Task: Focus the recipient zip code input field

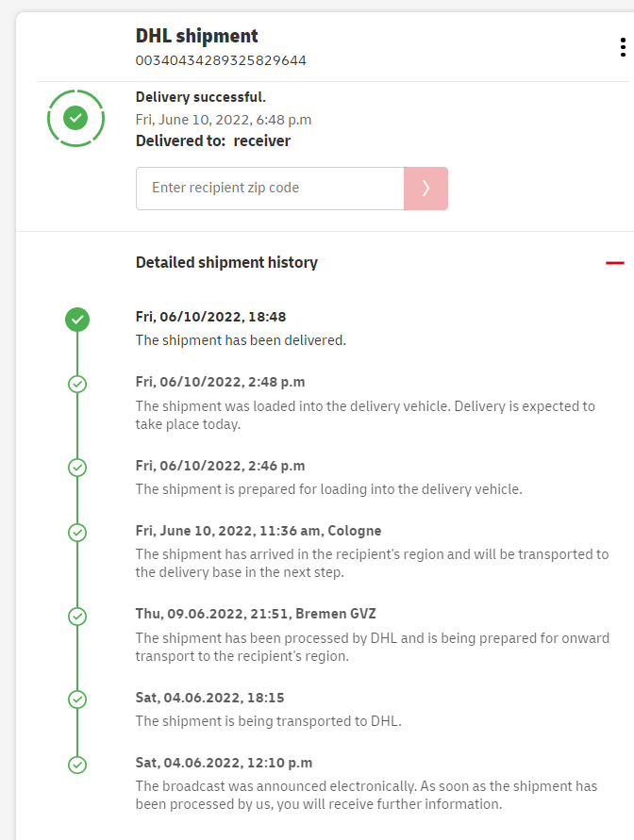Action: click(x=270, y=189)
